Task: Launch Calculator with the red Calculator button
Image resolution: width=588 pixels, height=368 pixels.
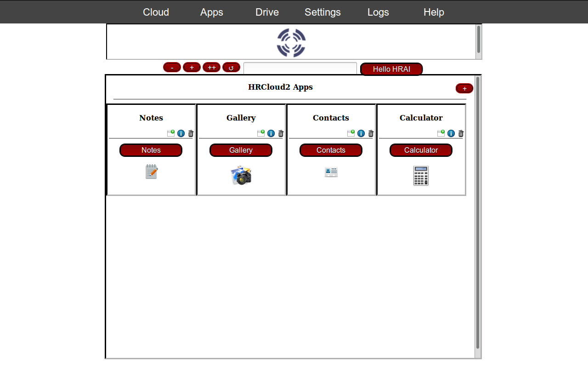Action: point(421,150)
